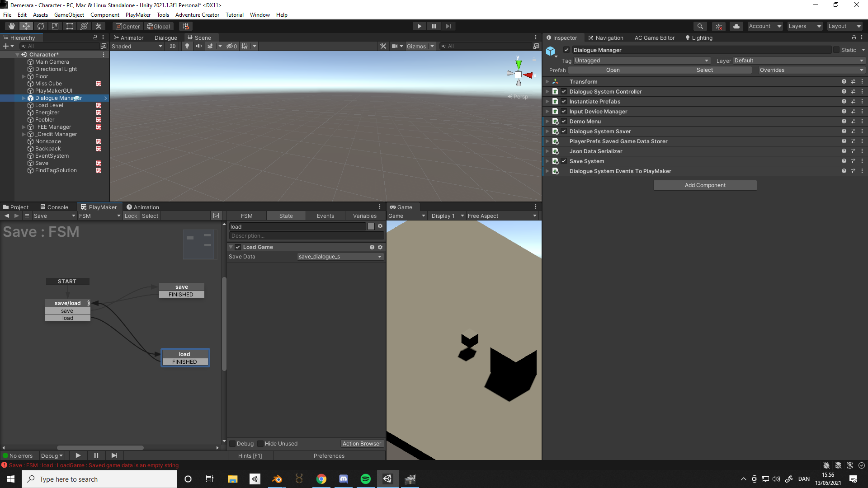
Task: Open custom editor tools icon
Action: (x=98, y=26)
